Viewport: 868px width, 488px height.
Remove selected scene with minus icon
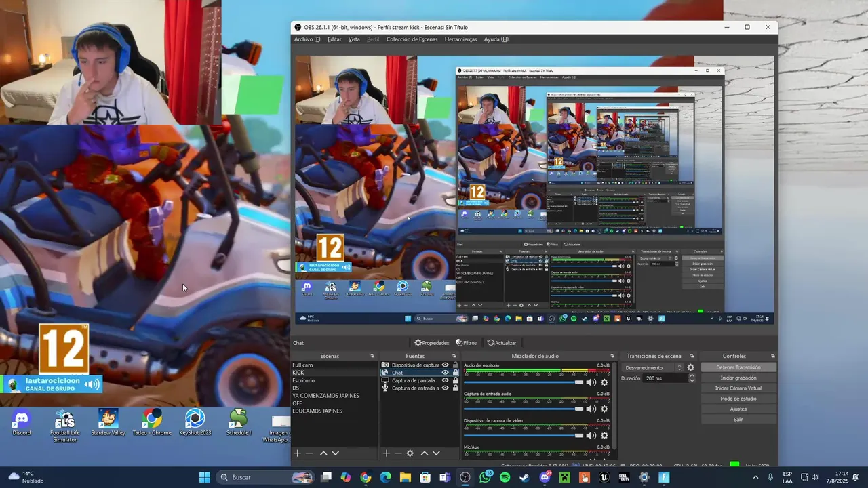(309, 453)
